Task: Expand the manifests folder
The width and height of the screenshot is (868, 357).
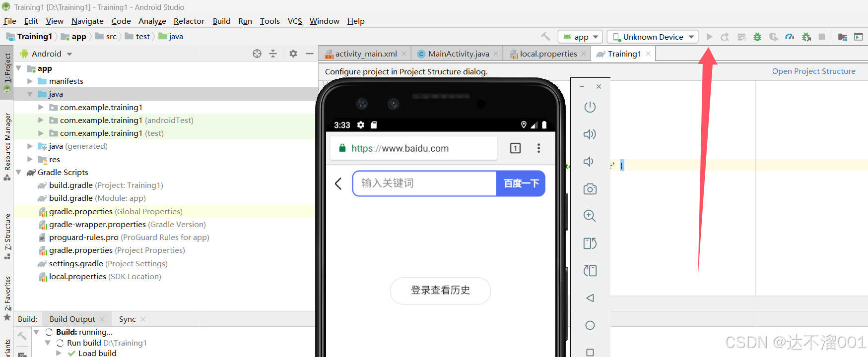Action: tap(30, 81)
